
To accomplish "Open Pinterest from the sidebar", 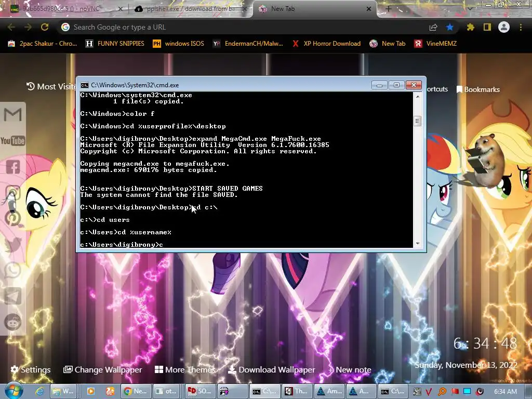I will point(13,218).
